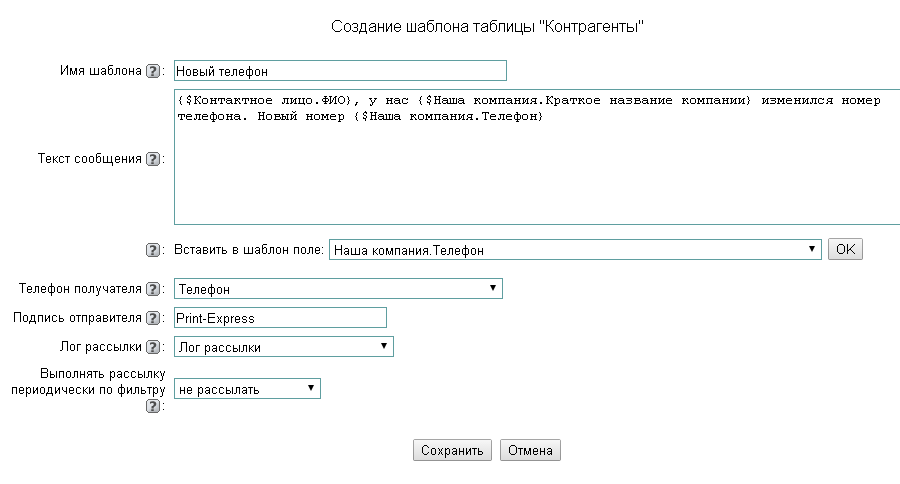
Task: Save the template with Сохранить
Action: (x=452, y=450)
